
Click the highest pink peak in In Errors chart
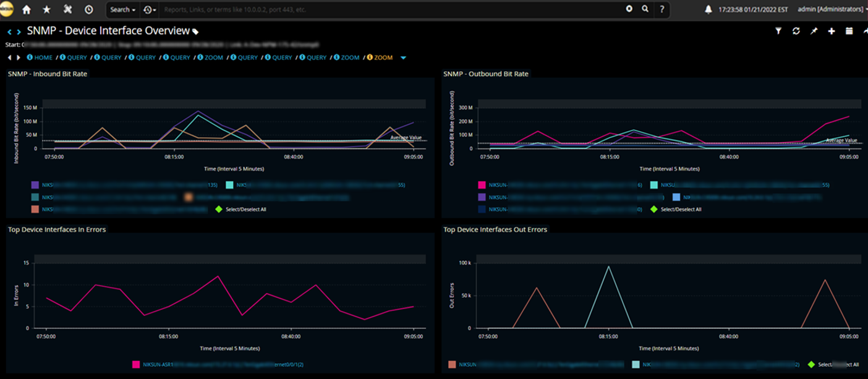218,276
